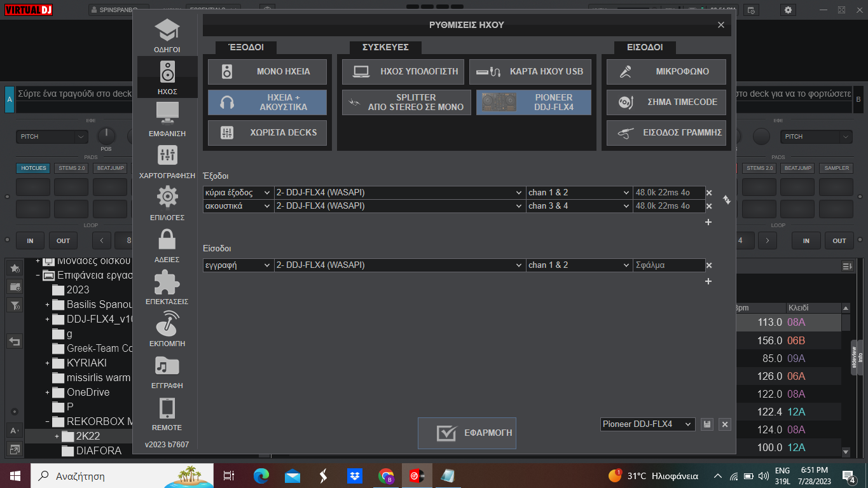The height and width of the screenshot is (488, 868).
Task: Open the εγγραφή input type dropdown
Action: [238, 265]
